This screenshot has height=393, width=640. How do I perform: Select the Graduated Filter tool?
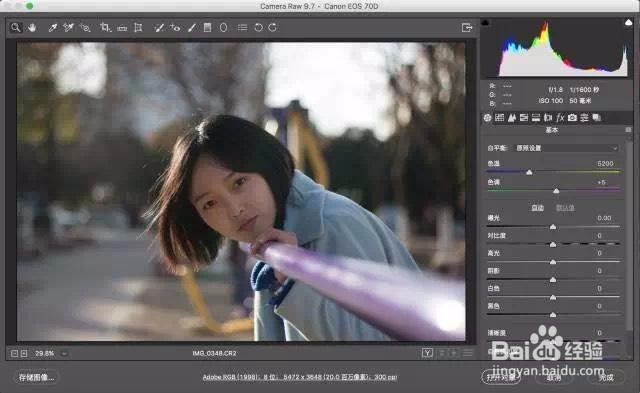[207, 28]
